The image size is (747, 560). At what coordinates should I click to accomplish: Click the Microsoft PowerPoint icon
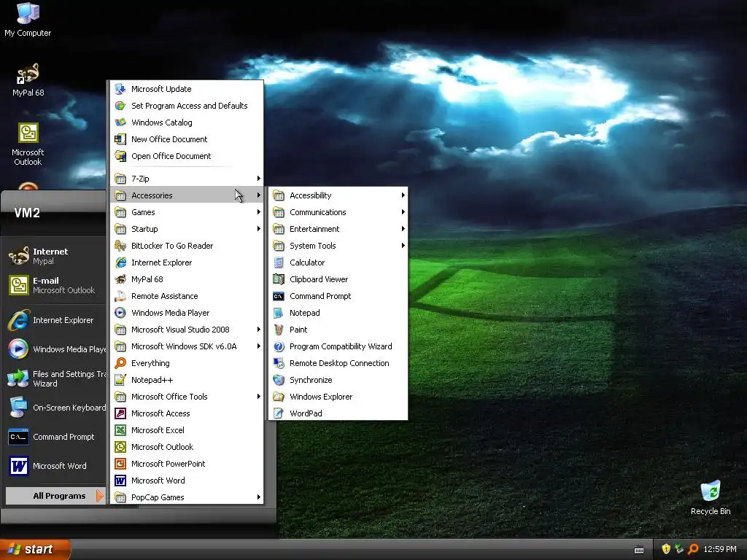tap(120, 463)
